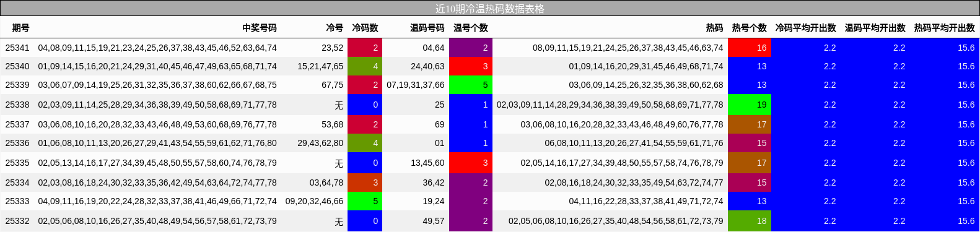Viewport: 980px width, 232px height.
Task: Click green warm count 5 in row 25339
Action: [471, 85]
